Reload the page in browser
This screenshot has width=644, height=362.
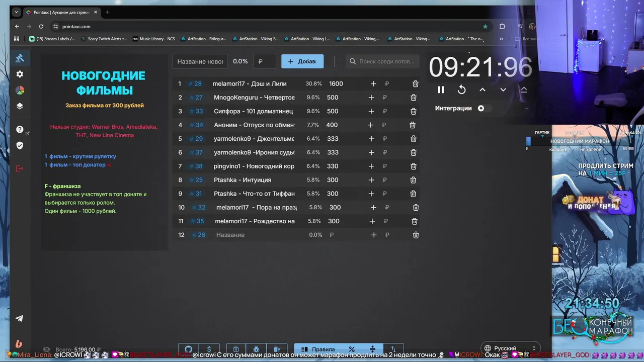[41, 26]
